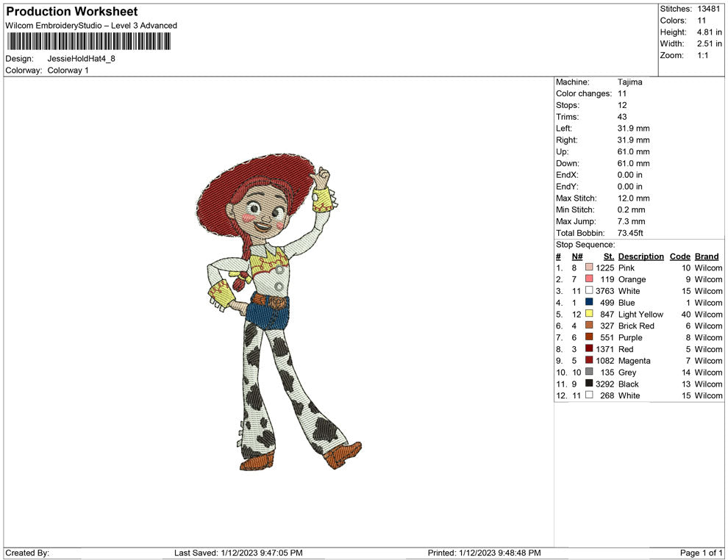
Task: Click the Stitches count value 13481
Action: pyautogui.click(x=707, y=9)
